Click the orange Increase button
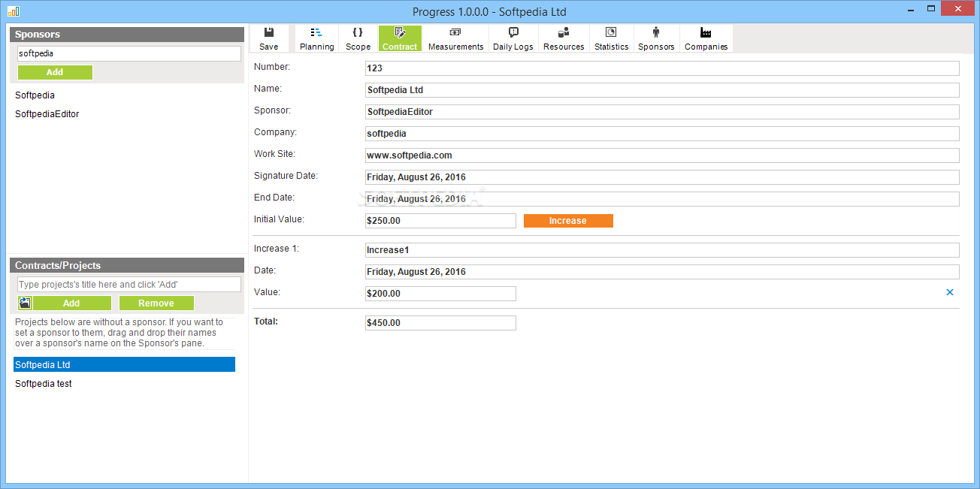 tap(568, 221)
